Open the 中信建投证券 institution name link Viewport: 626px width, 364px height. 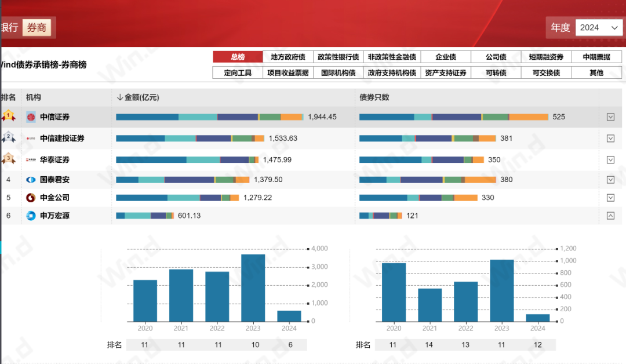tap(62, 139)
